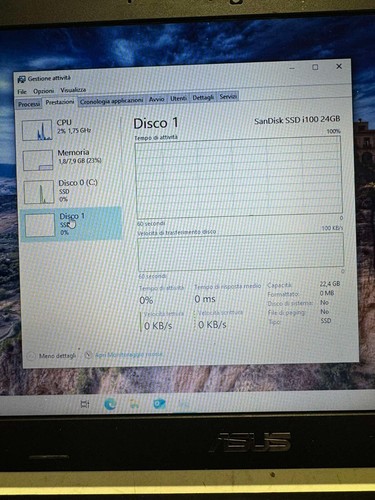The image size is (375, 500).
Task: Select the CPU usage graph thumbnail
Action: [37, 130]
